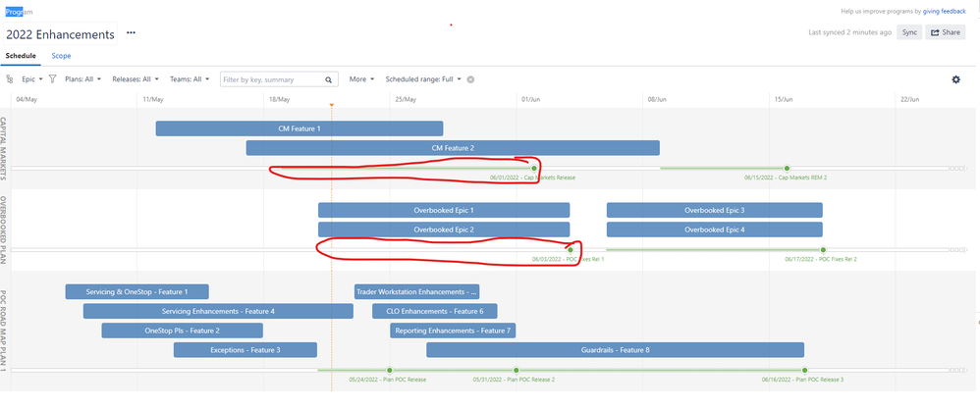This screenshot has height=408, width=980.
Task: Click the Last synced 2 minutes ago text
Action: pos(850,32)
